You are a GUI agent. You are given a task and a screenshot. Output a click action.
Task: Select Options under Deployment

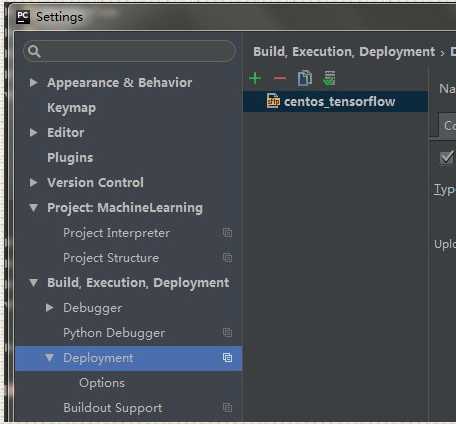point(102,383)
